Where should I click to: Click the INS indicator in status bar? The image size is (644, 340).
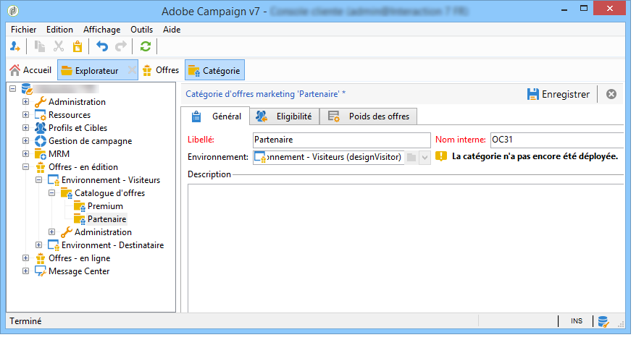pos(576,321)
